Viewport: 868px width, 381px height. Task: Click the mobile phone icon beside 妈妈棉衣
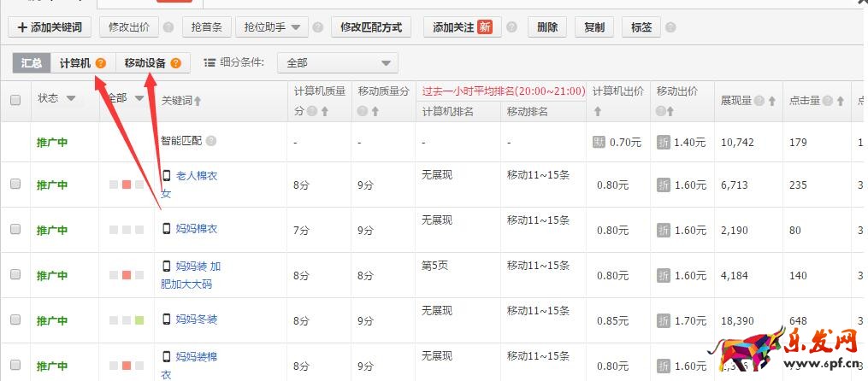(x=167, y=228)
